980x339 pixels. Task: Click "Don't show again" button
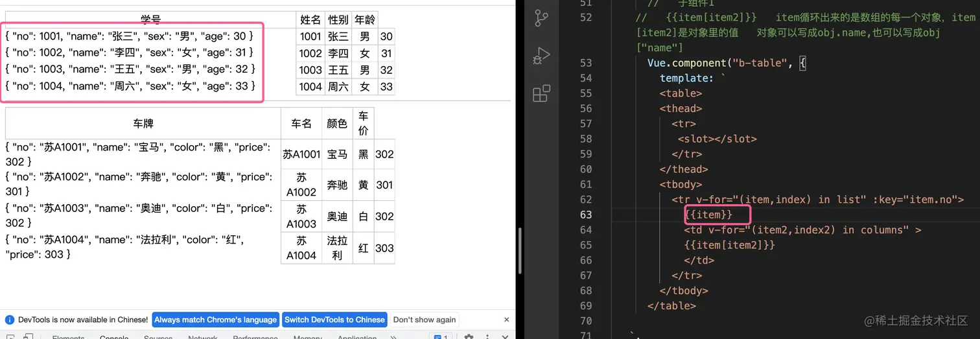click(425, 320)
